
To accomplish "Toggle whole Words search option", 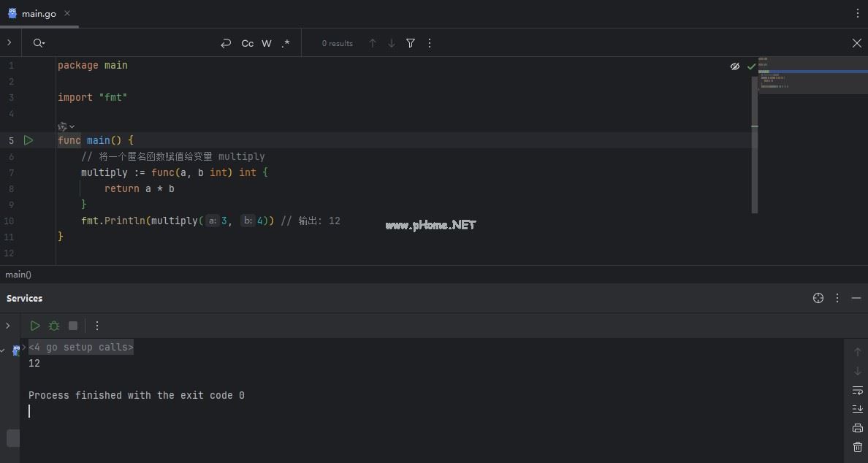I will (267, 43).
